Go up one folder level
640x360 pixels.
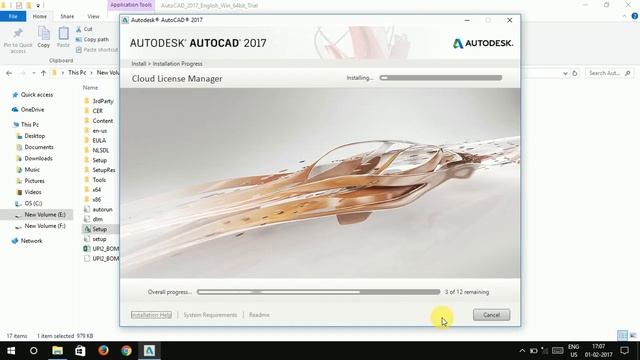(x=43, y=73)
